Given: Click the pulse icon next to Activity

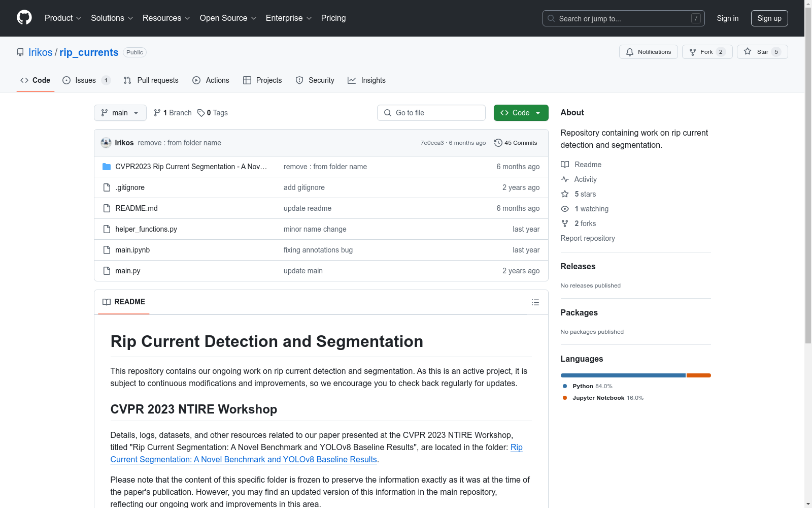Looking at the screenshot, I should [x=565, y=179].
